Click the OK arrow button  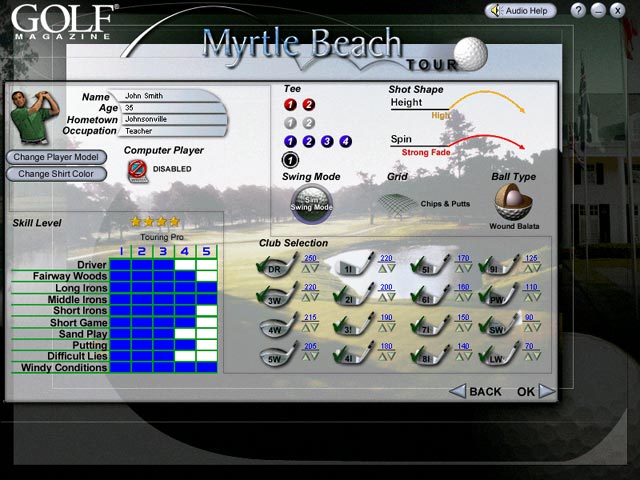(536, 391)
